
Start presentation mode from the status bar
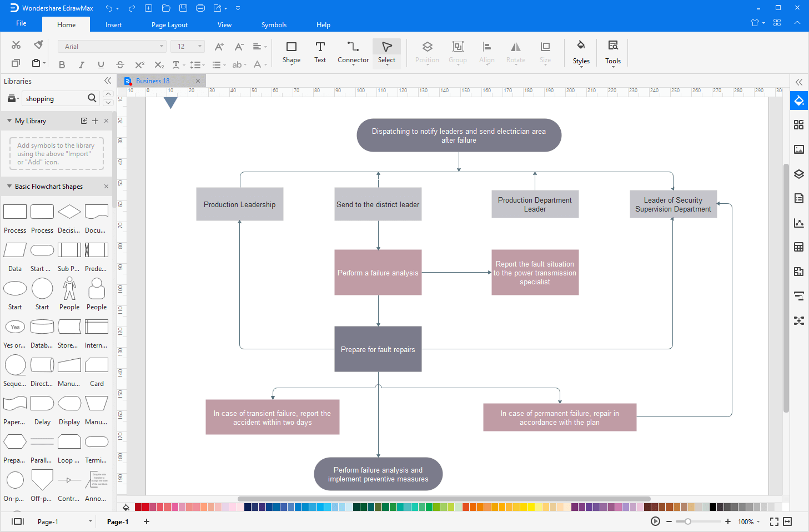pyautogui.click(x=655, y=521)
